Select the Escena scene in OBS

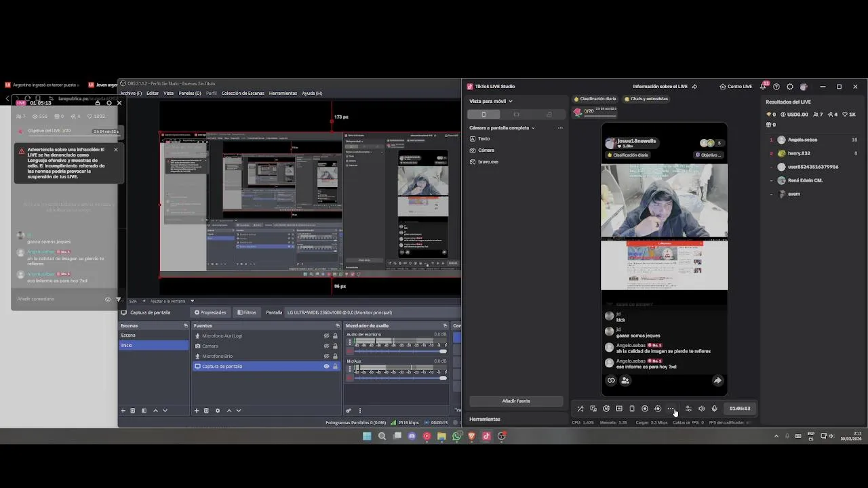[x=153, y=335]
